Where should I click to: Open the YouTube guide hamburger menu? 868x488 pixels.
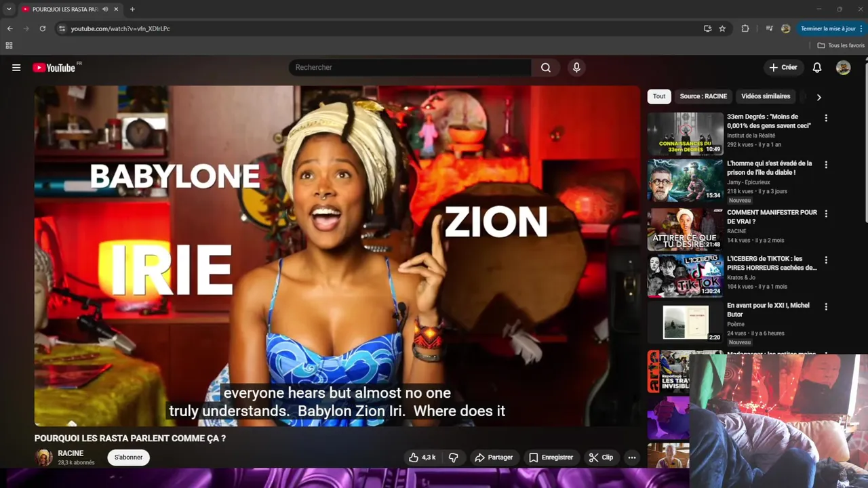coord(16,68)
